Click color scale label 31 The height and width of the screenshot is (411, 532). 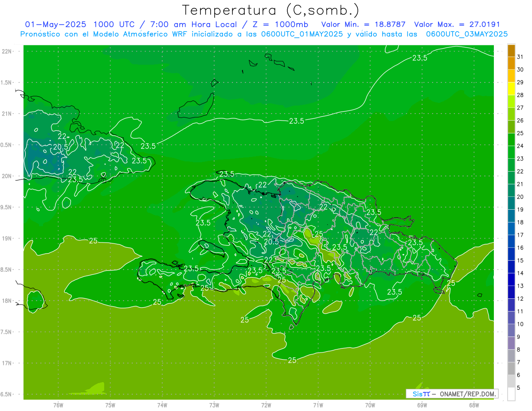click(520, 57)
